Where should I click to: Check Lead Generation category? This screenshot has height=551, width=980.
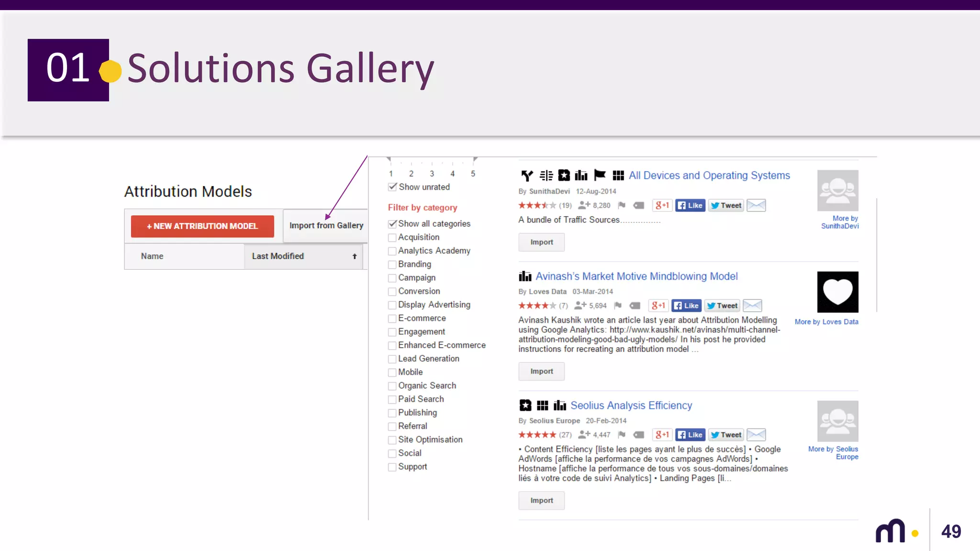coord(392,359)
